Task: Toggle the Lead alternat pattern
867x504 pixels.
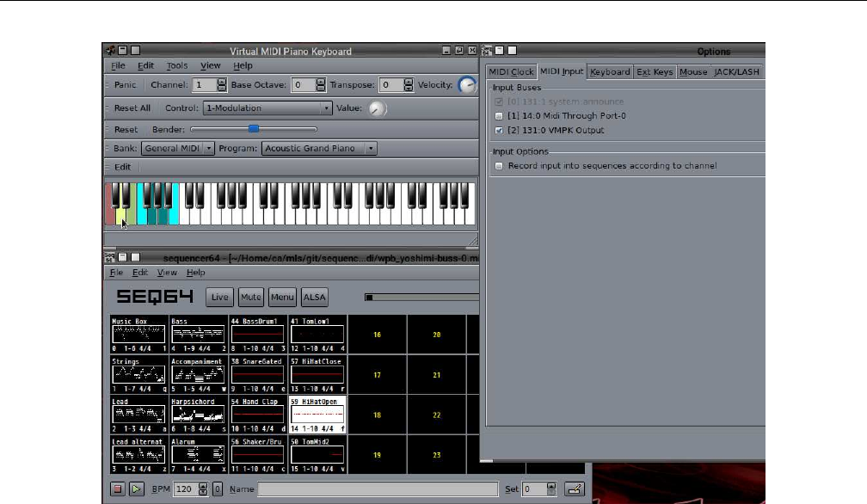Action: point(138,455)
